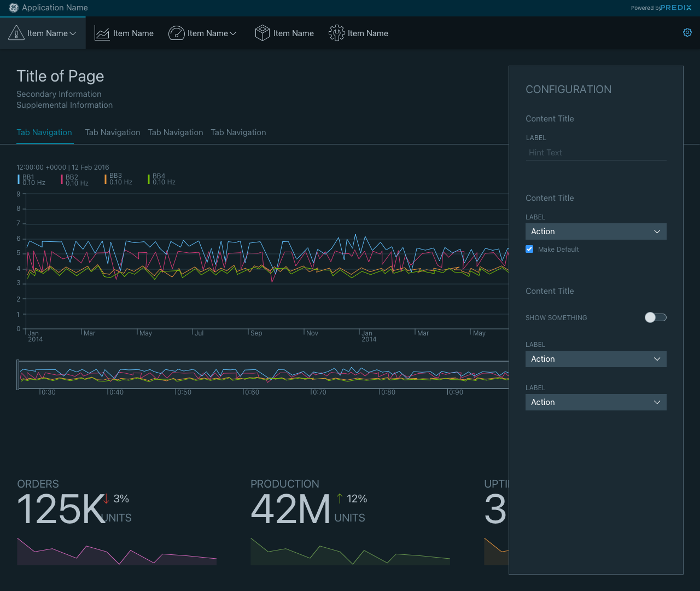Toggle the Show Something switch
Screen dimensions: 700x591
[x=655, y=317]
